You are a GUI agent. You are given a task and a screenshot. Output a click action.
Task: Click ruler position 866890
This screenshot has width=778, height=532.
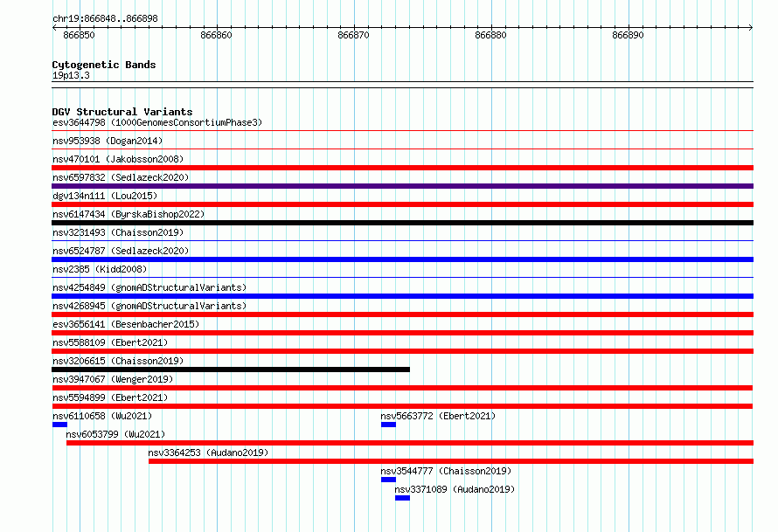pyautogui.click(x=628, y=35)
